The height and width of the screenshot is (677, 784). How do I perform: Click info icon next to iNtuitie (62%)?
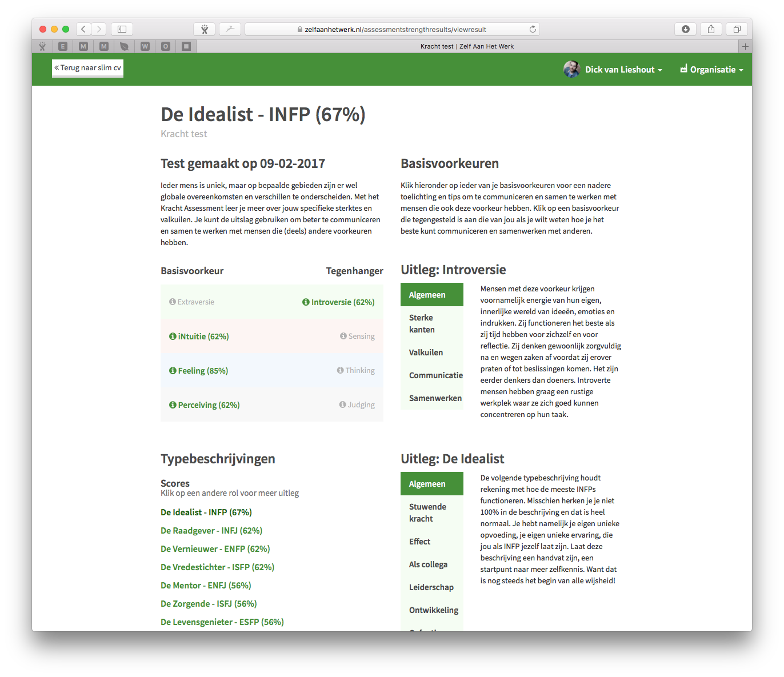point(173,337)
